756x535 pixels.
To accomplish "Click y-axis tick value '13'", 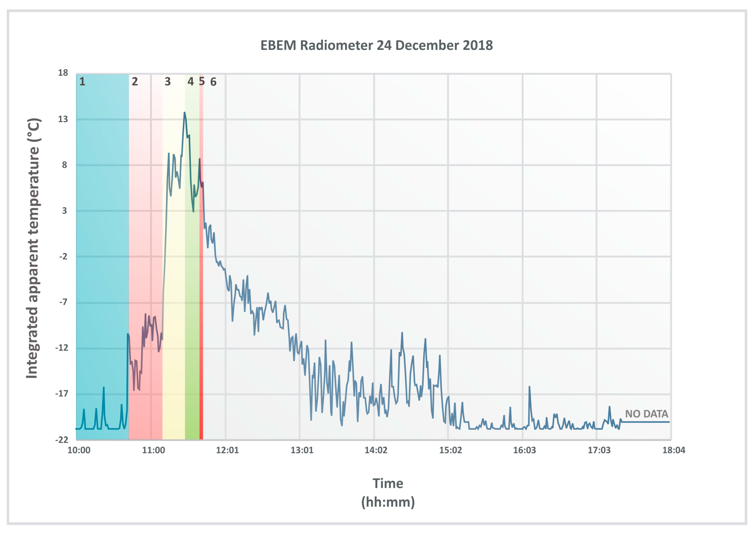I will click(63, 119).
